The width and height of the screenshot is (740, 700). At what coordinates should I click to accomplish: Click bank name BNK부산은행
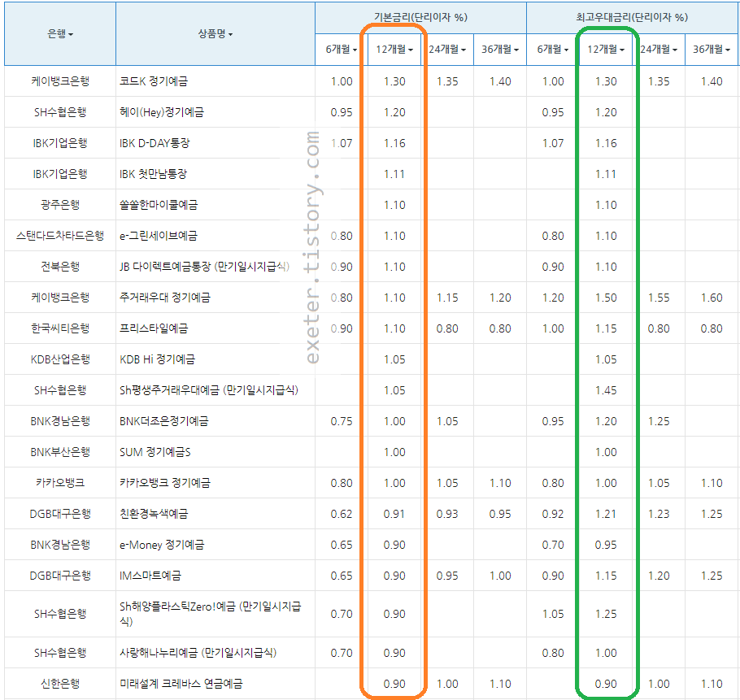pyautogui.click(x=60, y=452)
